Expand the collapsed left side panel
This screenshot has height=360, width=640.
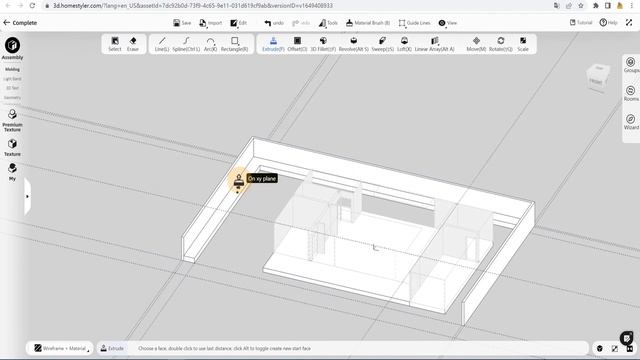pos(27,196)
